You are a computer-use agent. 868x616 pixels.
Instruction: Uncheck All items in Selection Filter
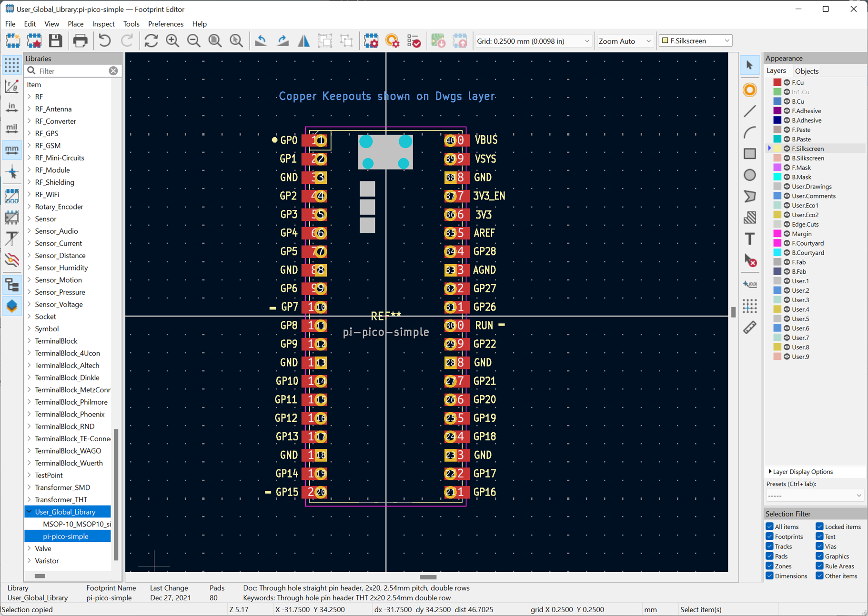[769, 527]
